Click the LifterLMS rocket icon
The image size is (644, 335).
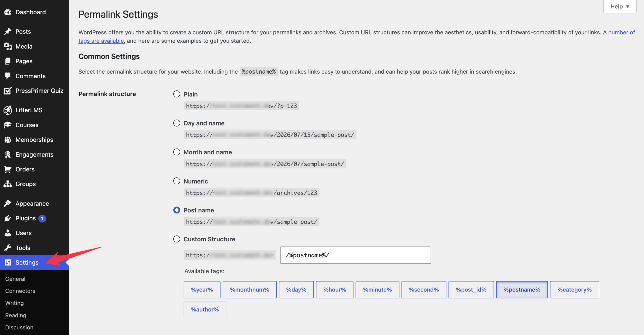pos(8,110)
